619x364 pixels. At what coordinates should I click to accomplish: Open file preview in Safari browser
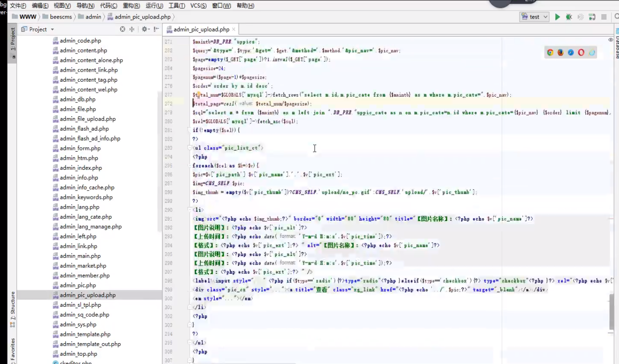[571, 52]
